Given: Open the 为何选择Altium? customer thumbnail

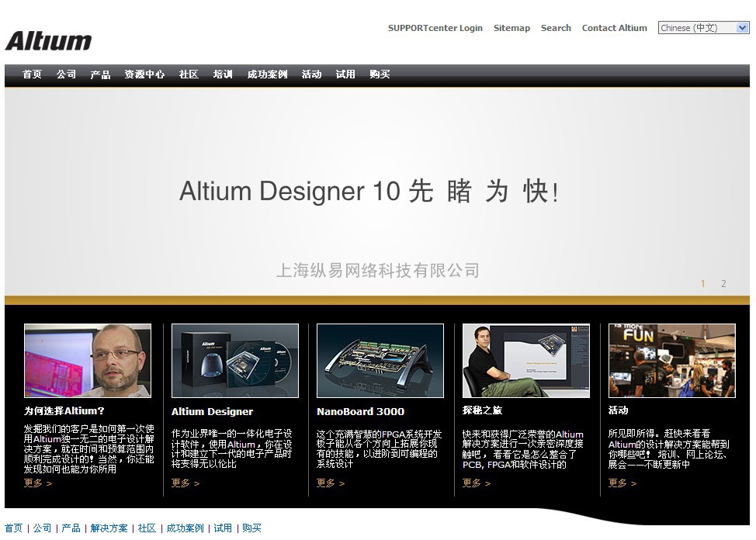Looking at the screenshot, I should click(88, 361).
